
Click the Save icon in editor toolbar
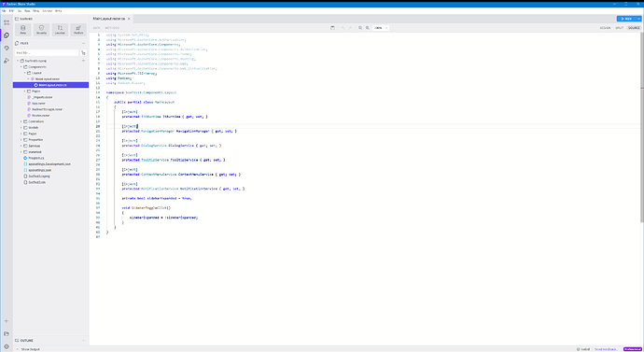[x=332, y=28]
